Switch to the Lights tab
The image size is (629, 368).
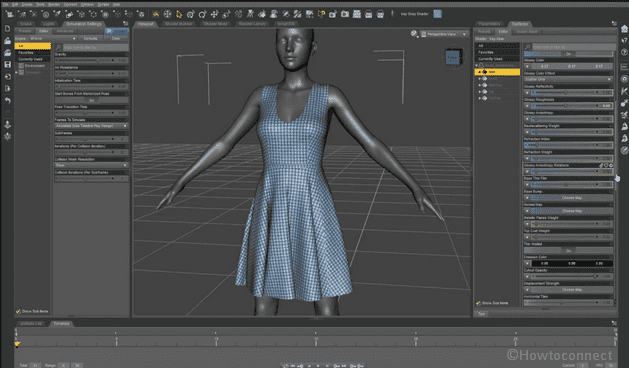click(48, 24)
